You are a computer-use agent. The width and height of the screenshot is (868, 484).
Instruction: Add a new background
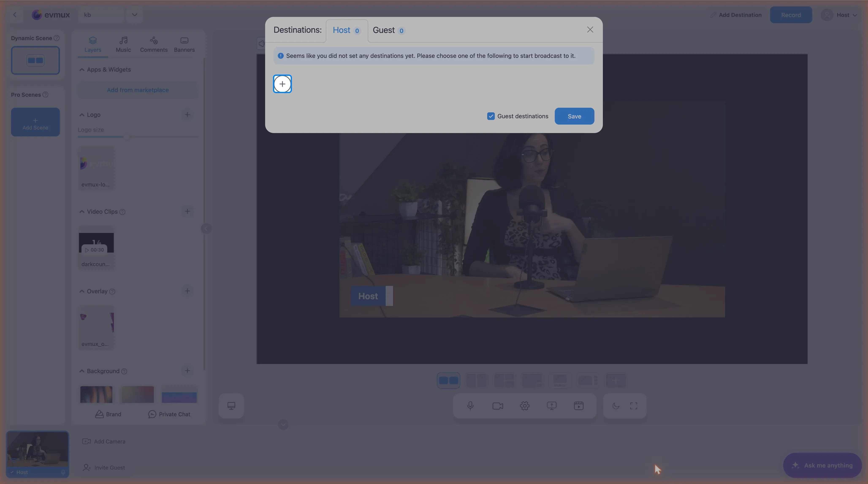[187, 371]
